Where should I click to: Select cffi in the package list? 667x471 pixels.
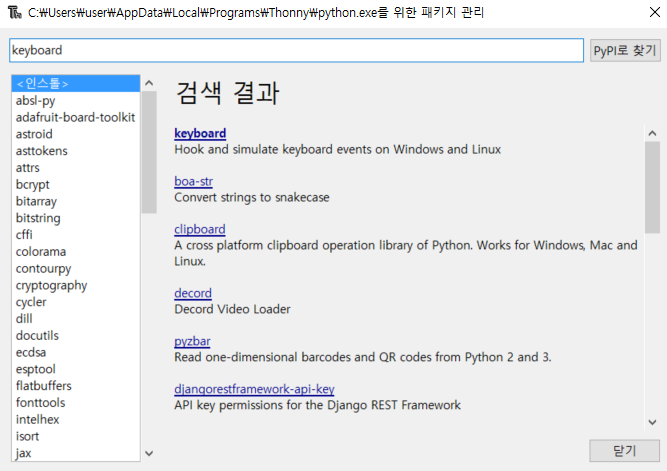[x=76, y=234]
